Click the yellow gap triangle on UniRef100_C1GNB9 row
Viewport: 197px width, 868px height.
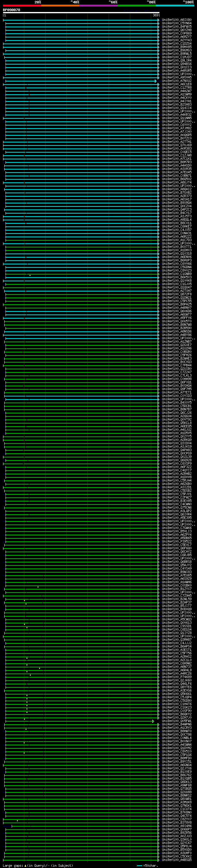[x=30, y=275]
